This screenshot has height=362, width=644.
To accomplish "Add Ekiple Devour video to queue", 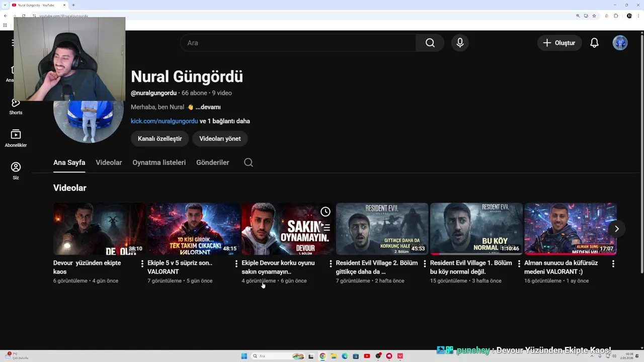I will pyautogui.click(x=326, y=228).
